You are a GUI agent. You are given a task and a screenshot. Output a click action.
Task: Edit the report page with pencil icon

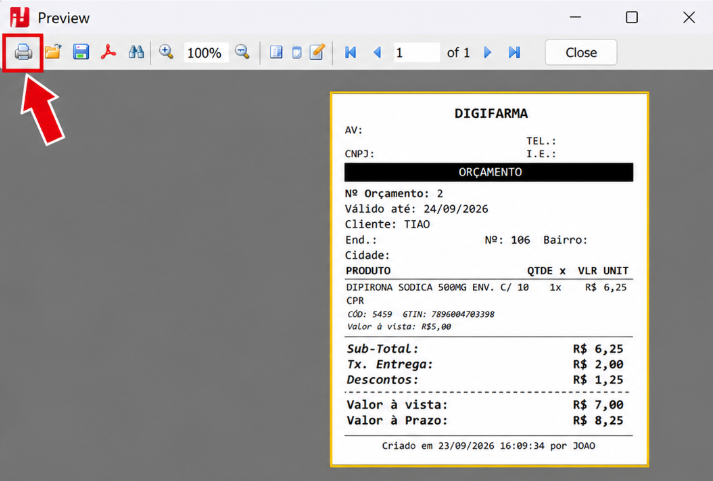(317, 52)
